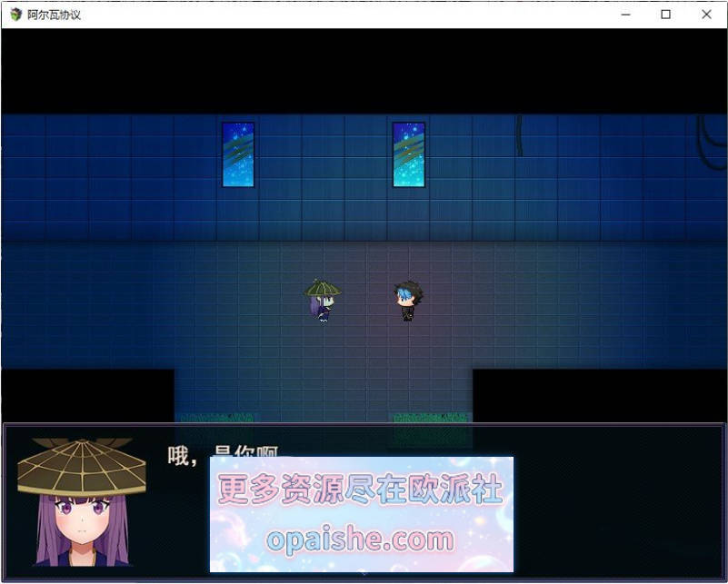Viewport: 728px width, 584px height.
Task: Click the thin pipe on the wall
Action: (520, 135)
